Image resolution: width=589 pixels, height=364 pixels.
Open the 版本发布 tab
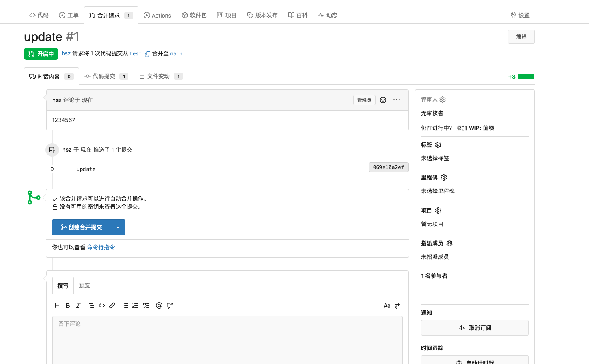262,15
